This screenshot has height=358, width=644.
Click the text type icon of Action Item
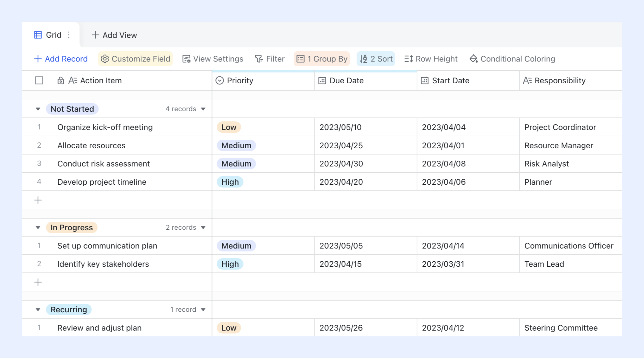(73, 81)
